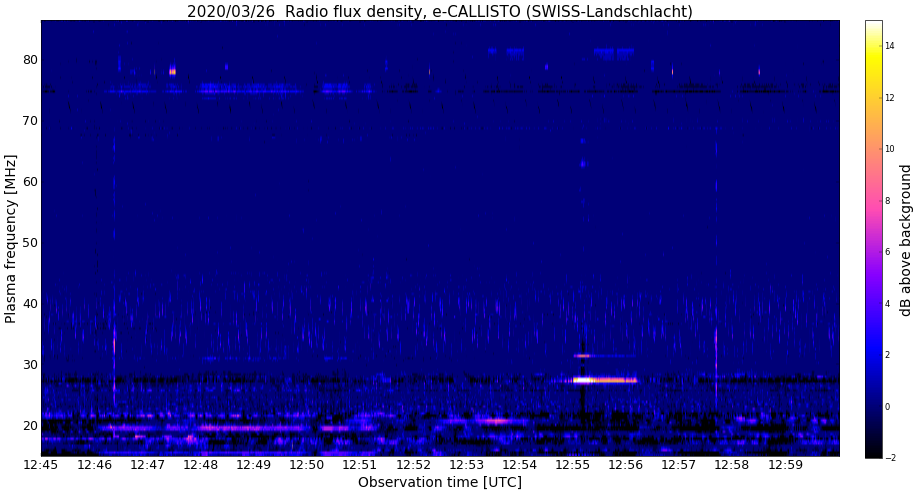Click the 20 MHz frequency tick label
The width and height of the screenshot is (919, 494).
pyautogui.click(x=30, y=425)
